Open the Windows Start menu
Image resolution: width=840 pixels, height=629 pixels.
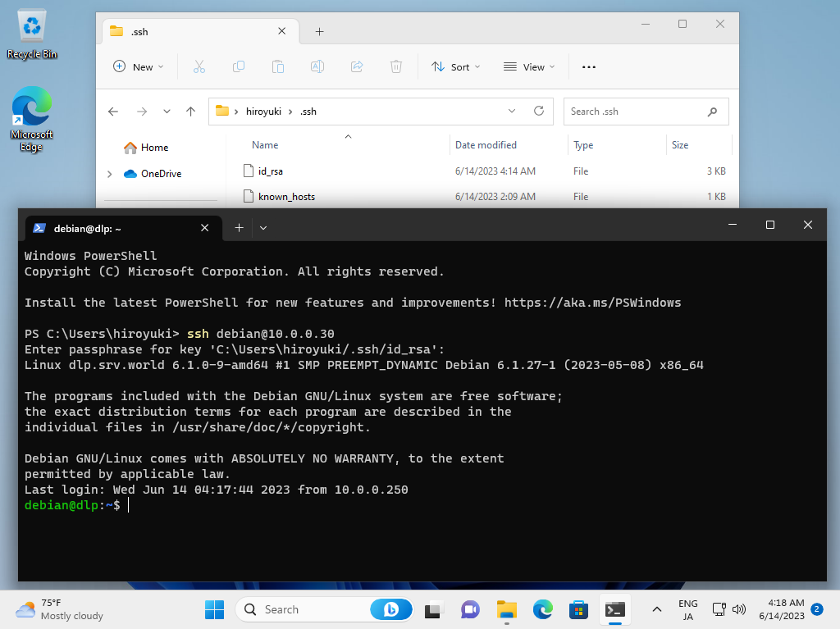pos(214,609)
